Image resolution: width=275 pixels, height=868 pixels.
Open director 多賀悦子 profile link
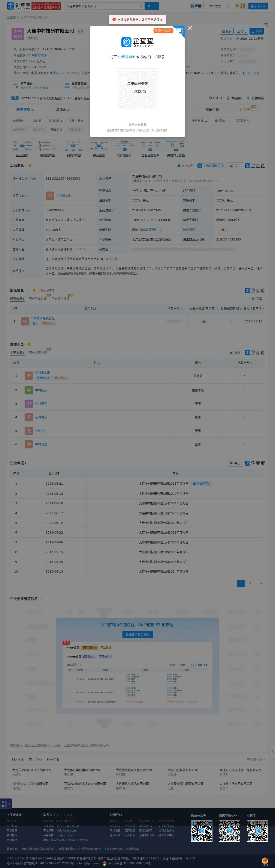pyautogui.click(x=41, y=417)
